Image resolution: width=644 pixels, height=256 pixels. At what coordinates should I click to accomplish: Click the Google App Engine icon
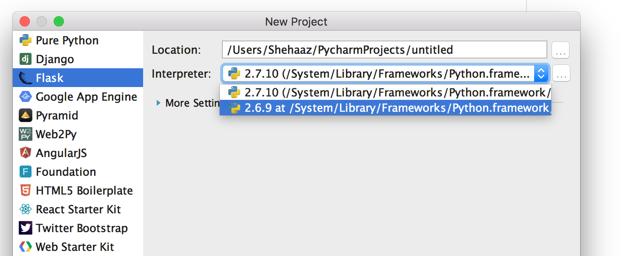tap(26, 97)
